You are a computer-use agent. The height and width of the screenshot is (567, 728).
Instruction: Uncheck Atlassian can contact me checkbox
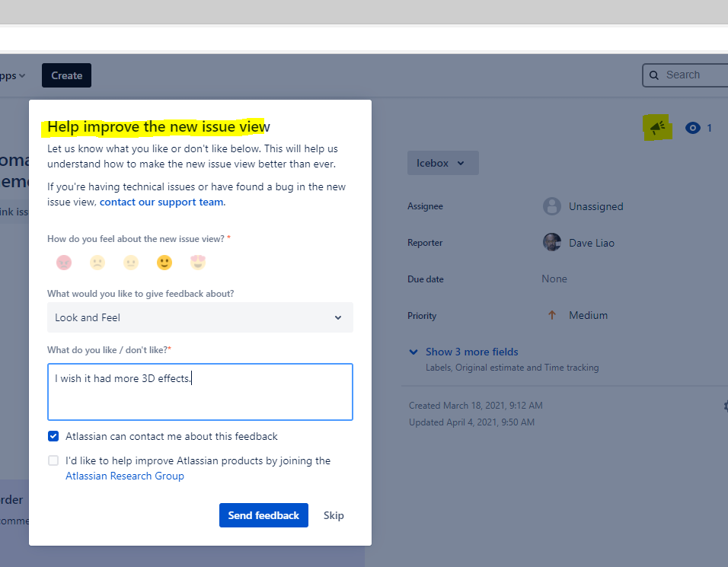[x=53, y=436]
